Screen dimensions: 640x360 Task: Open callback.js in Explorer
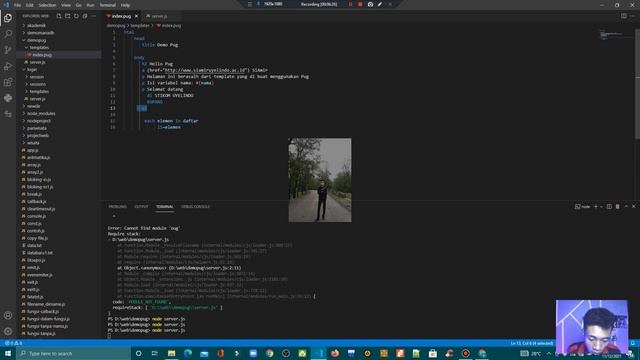(x=37, y=201)
